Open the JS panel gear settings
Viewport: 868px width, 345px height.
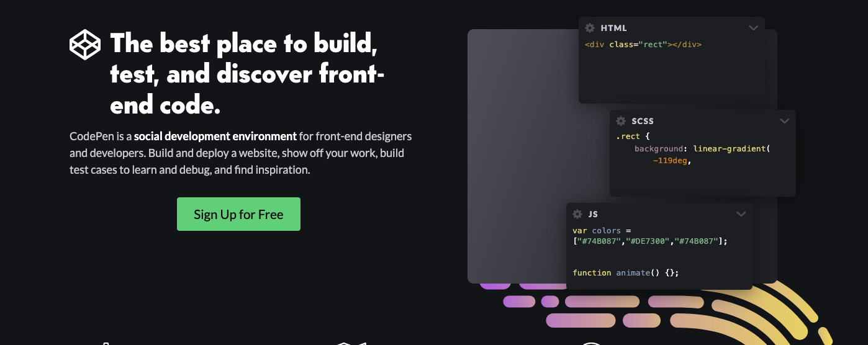pyautogui.click(x=577, y=214)
